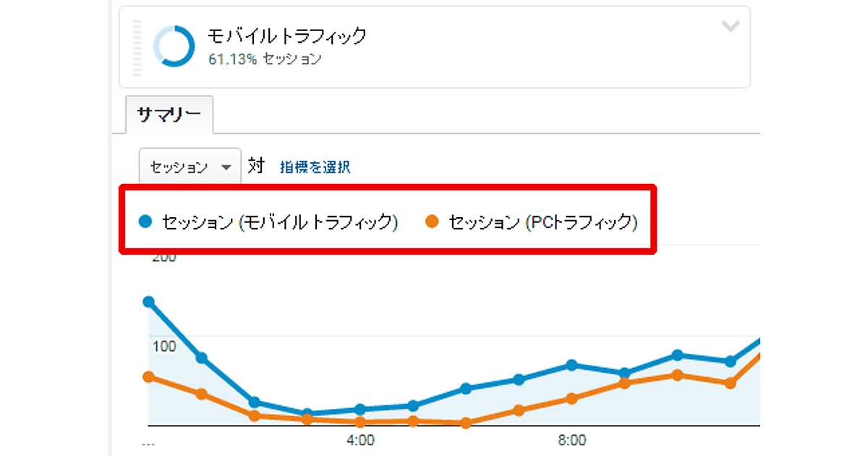Expand the モバイルトラフィック segment chevron
This screenshot has width=868, height=456.
[x=731, y=27]
